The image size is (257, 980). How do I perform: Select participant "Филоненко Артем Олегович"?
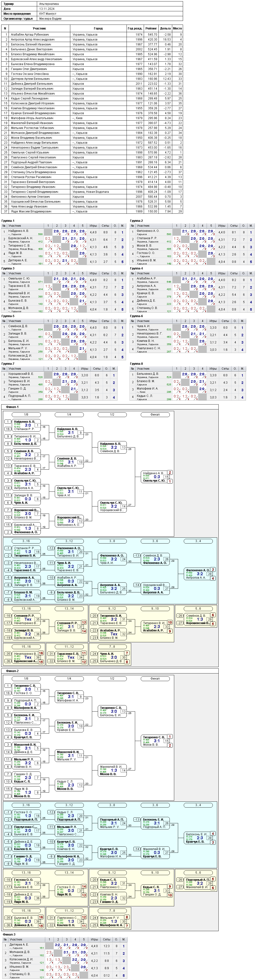coord(30,197)
